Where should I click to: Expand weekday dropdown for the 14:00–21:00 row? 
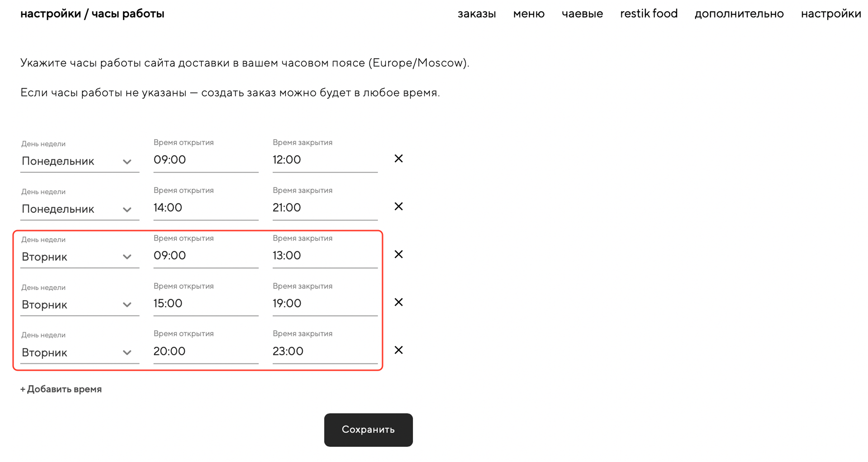coord(79,209)
